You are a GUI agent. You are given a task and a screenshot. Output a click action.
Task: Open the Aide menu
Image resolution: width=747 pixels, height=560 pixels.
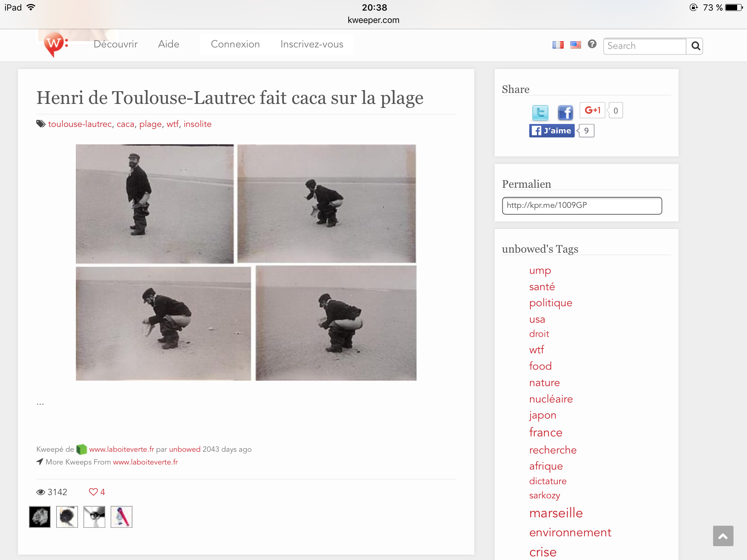(169, 44)
